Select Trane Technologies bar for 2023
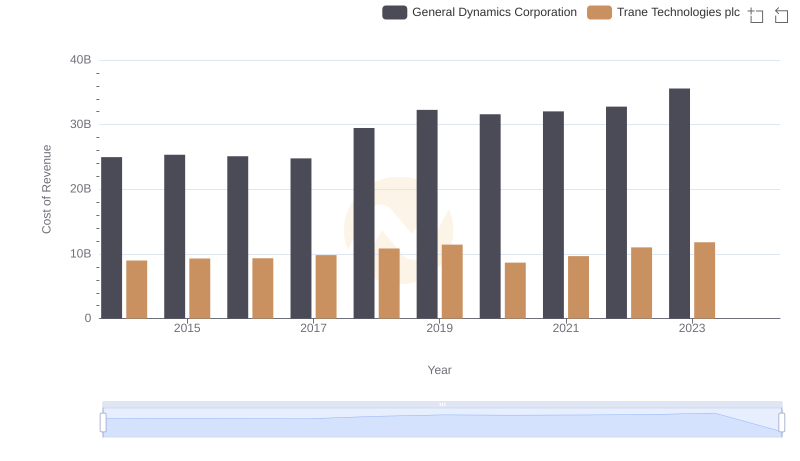Viewport: 800px width, 461px height. pos(704,280)
